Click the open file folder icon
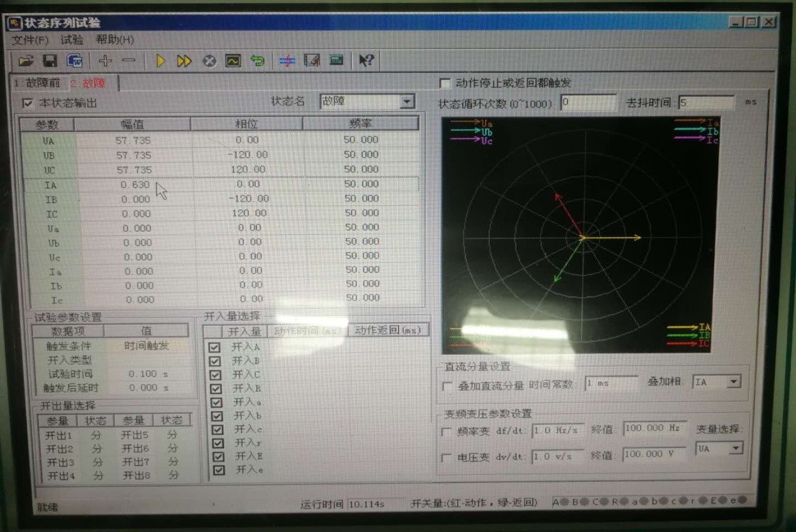The image size is (796, 532). (x=26, y=60)
